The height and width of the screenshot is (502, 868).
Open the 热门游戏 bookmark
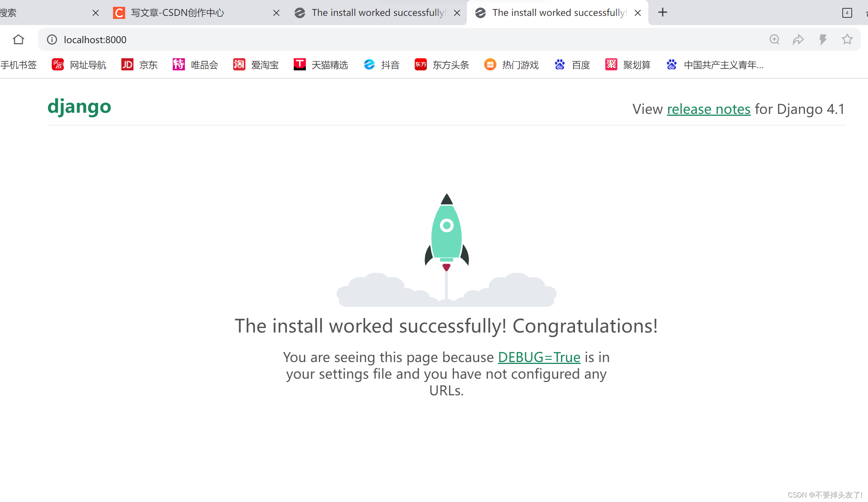tap(511, 65)
